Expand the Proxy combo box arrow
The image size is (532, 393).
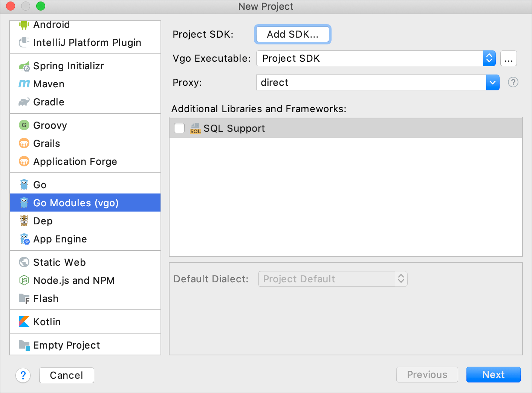[x=492, y=82]
